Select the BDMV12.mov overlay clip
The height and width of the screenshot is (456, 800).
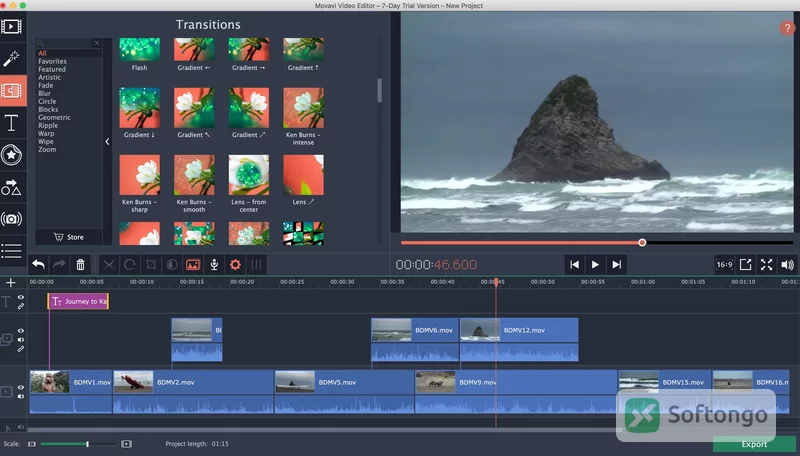pos(519,340)
